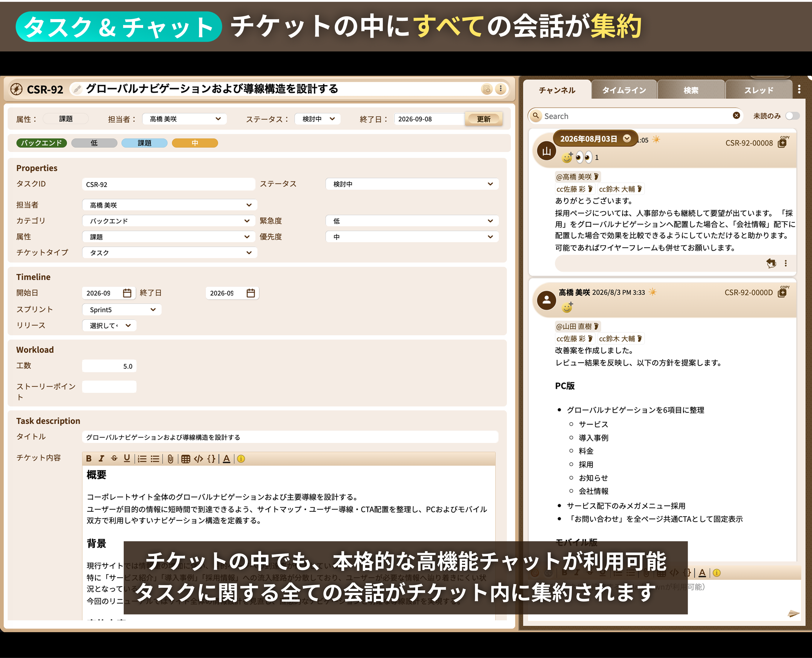The height and width of the screenshot is (658, 812).
Task: Switch to the スレッド tab
Action: [758, 90]
